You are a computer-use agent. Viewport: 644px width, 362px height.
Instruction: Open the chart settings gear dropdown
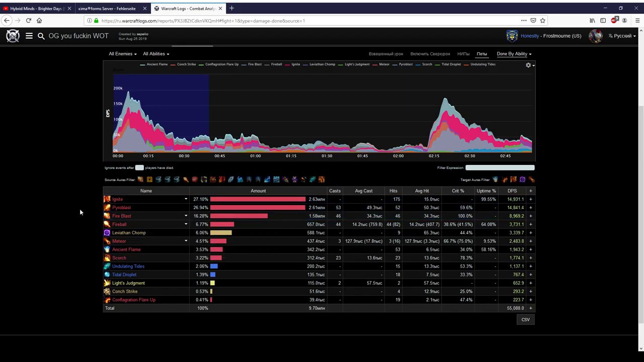[529, 65]
